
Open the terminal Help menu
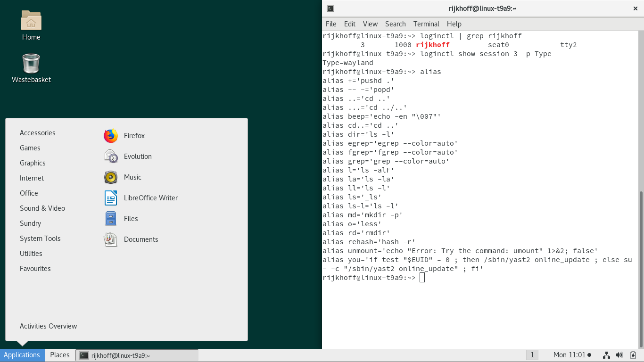point(454,24)
